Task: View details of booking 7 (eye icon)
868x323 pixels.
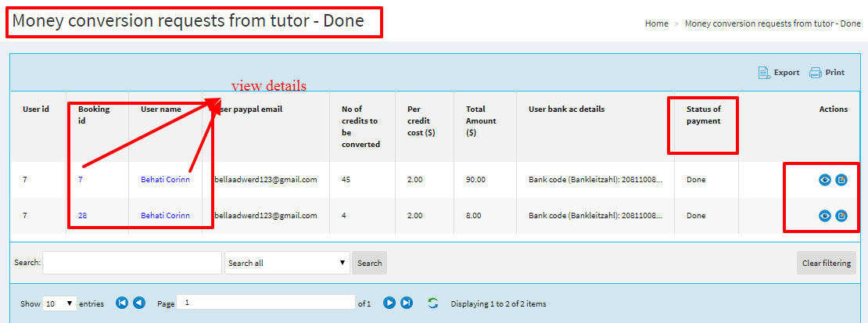Action: tap(825, 180)
